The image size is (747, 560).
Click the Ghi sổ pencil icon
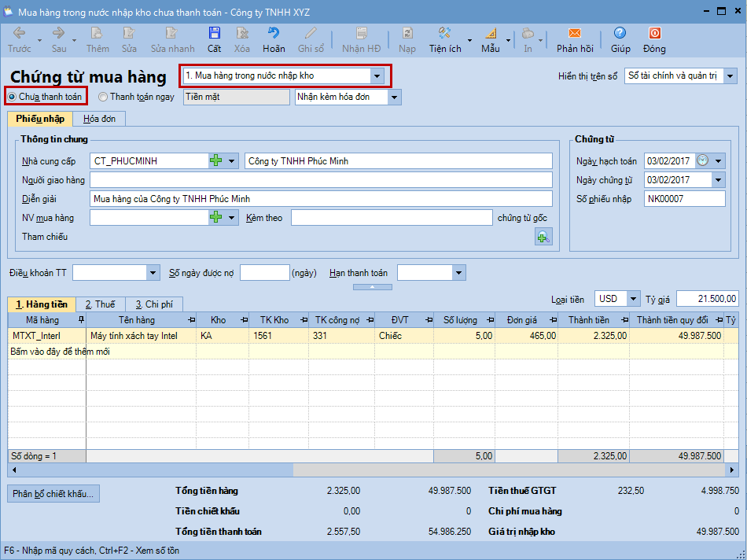pyautogui.click(x=311, y=33)
